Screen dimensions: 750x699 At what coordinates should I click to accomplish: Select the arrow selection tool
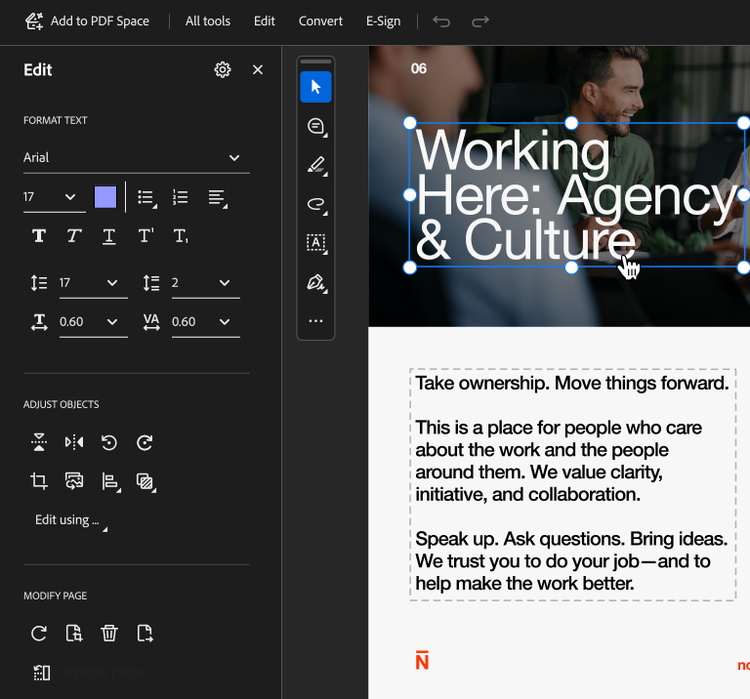pos(316,87)
